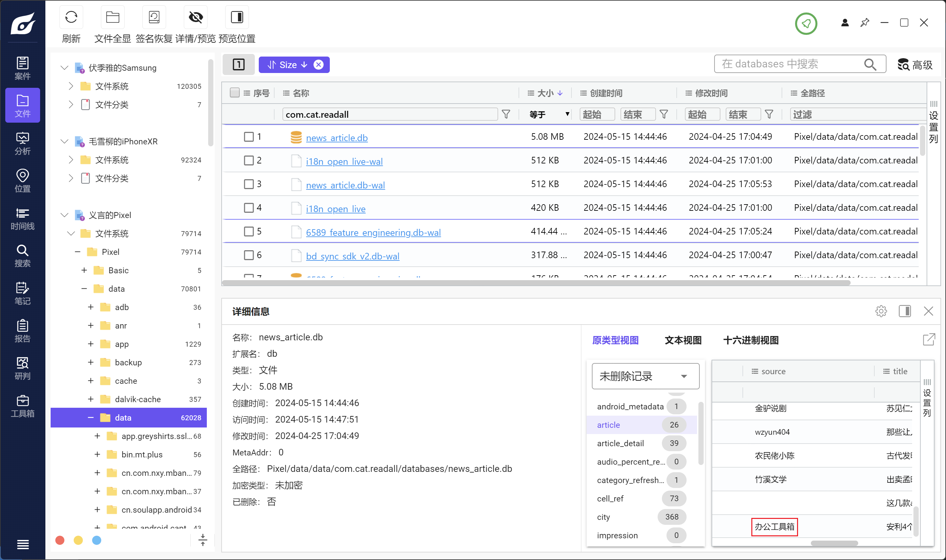Expand the dalvik-cache folder

(90, 400)
